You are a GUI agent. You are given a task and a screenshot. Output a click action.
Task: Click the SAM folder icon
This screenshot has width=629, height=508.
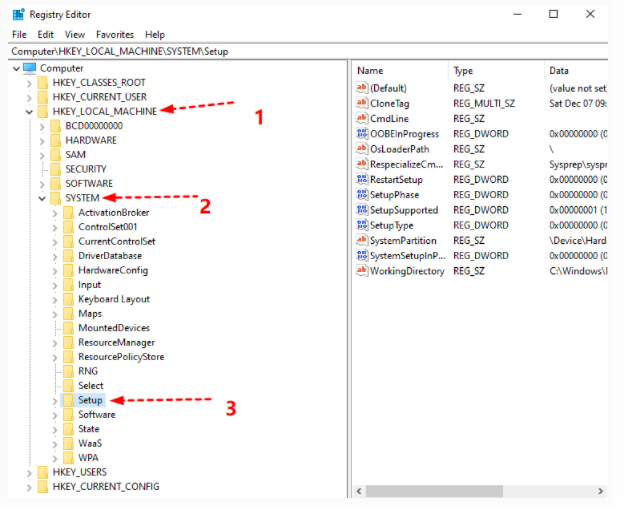coord(56,155)
